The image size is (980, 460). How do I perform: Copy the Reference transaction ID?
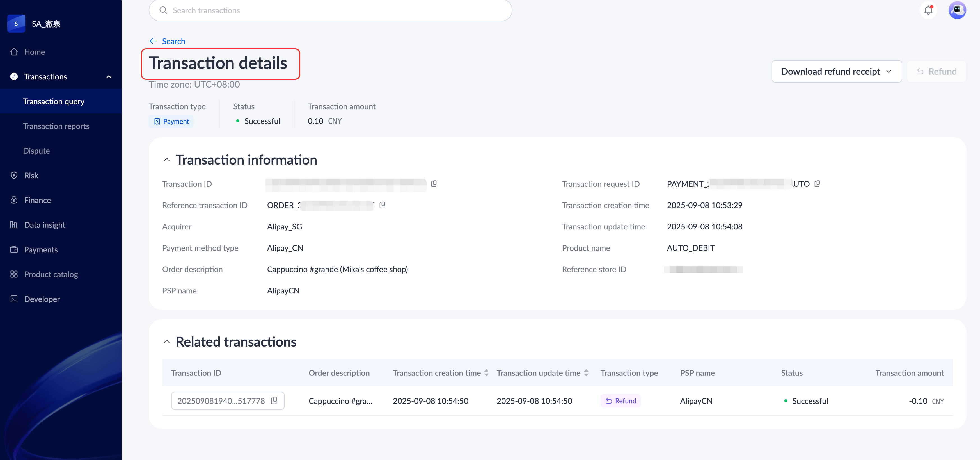point(382,205)
